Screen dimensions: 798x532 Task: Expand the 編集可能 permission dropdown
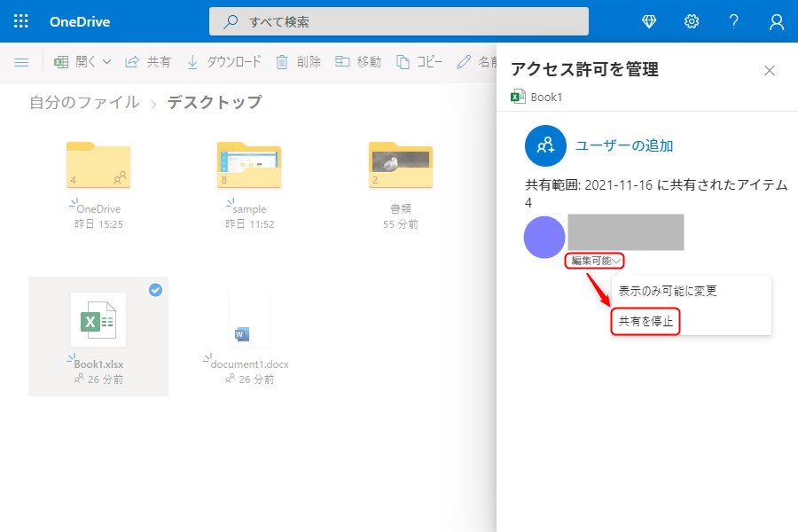pos(595,261)
